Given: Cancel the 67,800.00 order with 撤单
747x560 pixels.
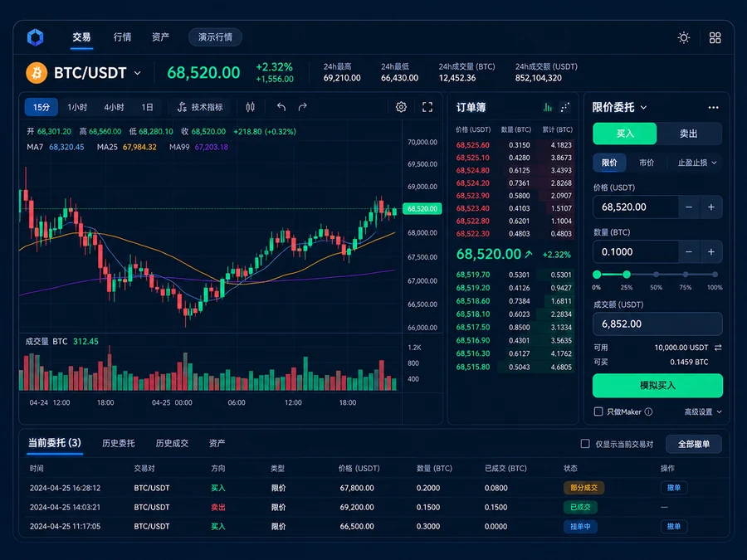Looking at the screenshot, I should pyautogui.click(x=674, y=488).
